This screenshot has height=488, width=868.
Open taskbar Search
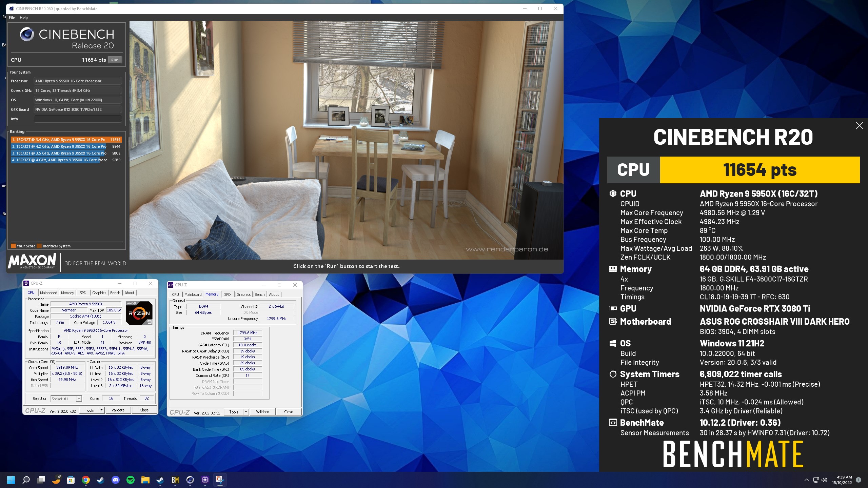(26, 480)
